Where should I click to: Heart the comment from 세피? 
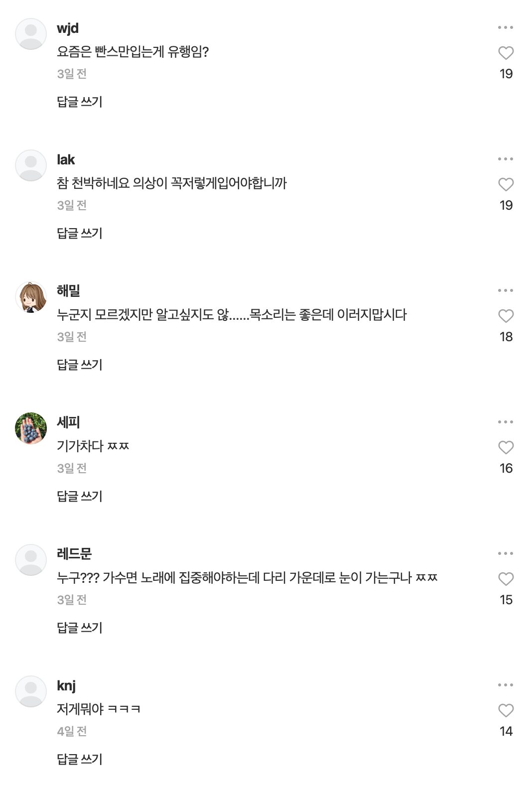pyautogui.click(x=506, y=447)
